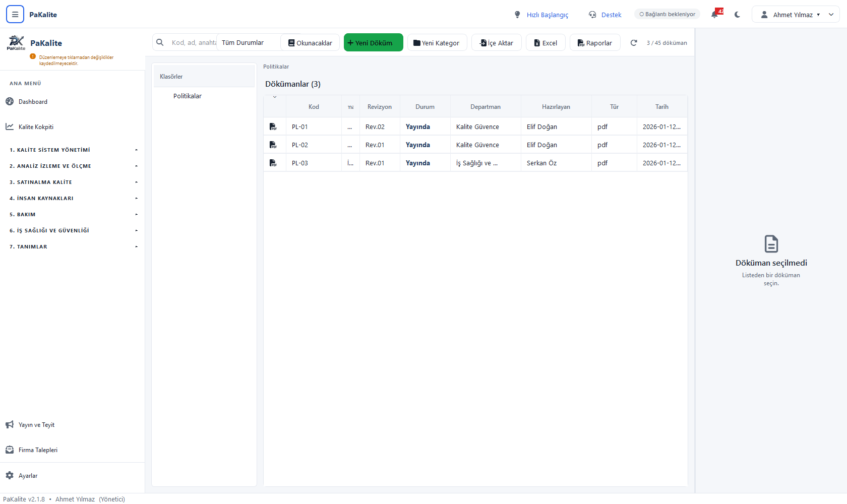
Task: Open PDF icon for PL-03
Action: pyautogui.click(x=273, y=163)
